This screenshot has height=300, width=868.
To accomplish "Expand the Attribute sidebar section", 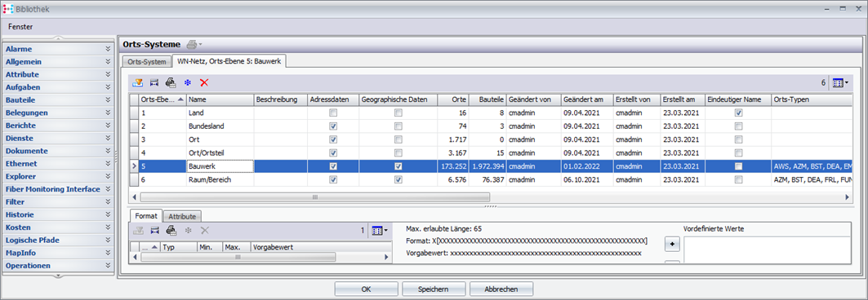I will (x=58, y=74).
